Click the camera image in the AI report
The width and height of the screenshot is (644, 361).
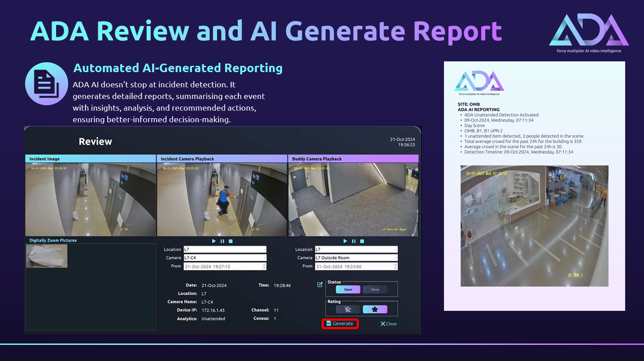click(535, 226)
